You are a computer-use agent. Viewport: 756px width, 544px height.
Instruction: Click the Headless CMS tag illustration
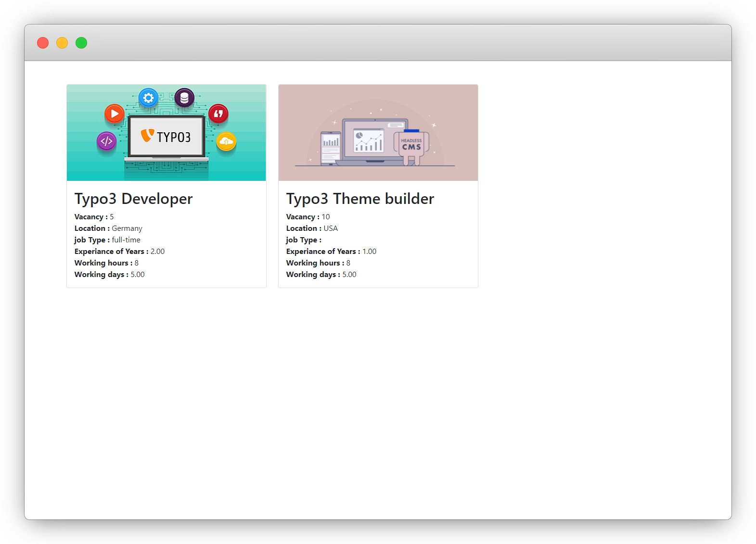(x=411, y=145)
